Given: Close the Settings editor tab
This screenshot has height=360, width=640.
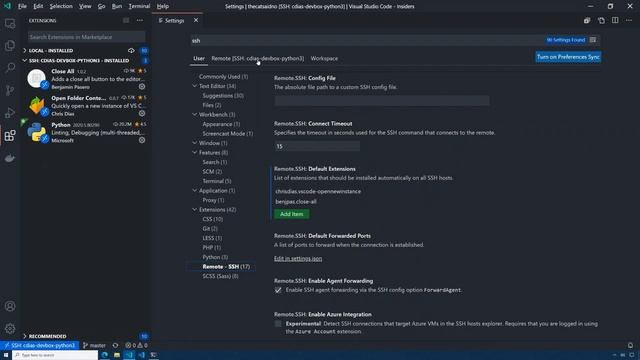Looking at the screenshot, I should point(196,20).
